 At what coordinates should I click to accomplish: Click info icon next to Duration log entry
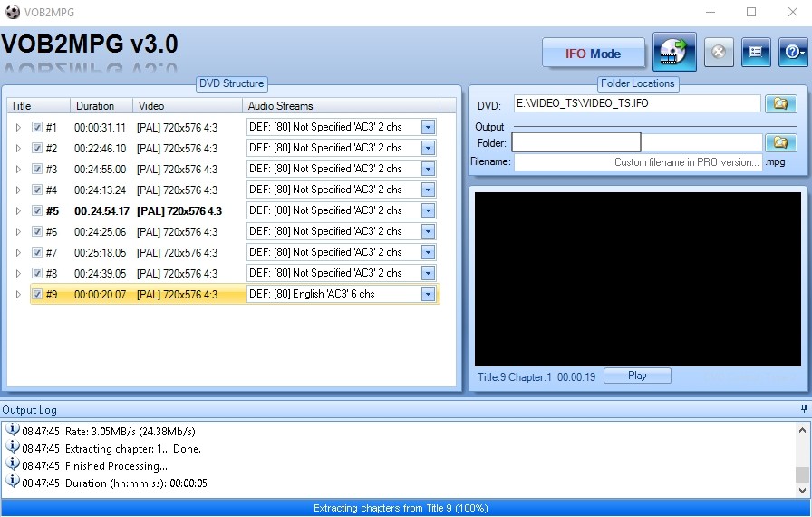point(13,482)
